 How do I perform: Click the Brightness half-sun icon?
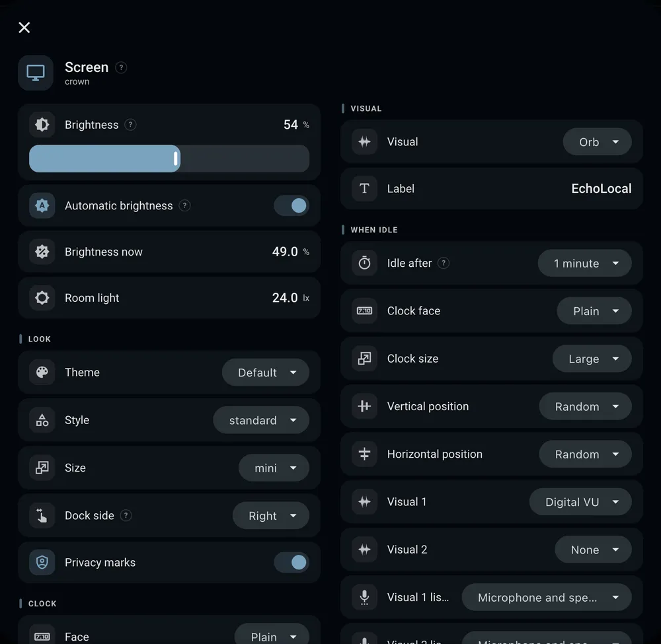point(42,125)
